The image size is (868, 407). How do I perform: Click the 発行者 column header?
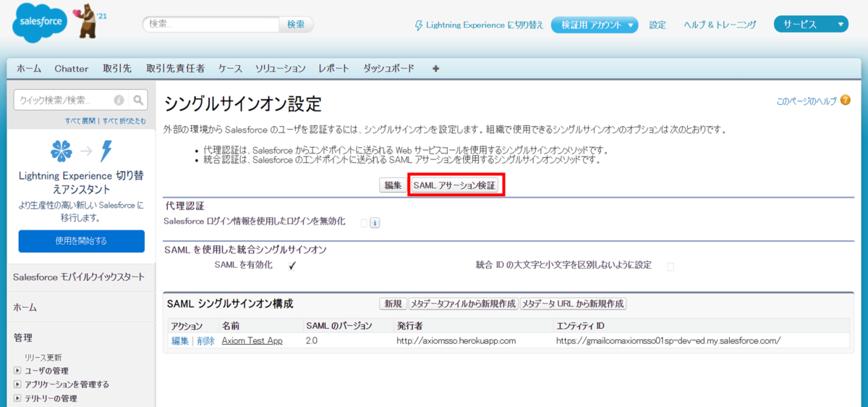coord(410,326)
